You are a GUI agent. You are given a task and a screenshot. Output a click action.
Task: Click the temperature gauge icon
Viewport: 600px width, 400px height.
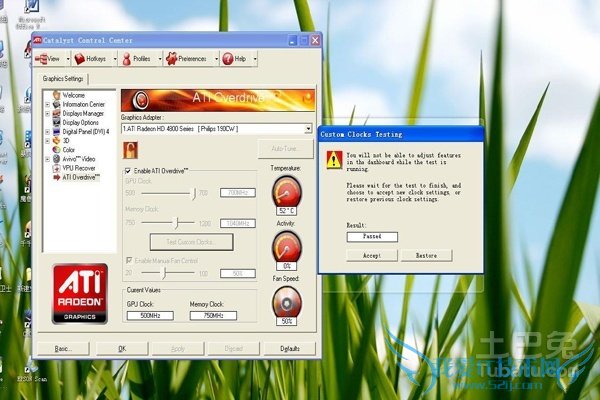tap(286, 192)
